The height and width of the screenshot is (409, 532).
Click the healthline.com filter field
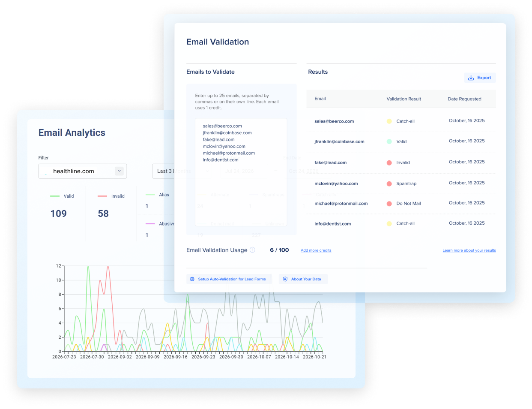tap(83, 171)
